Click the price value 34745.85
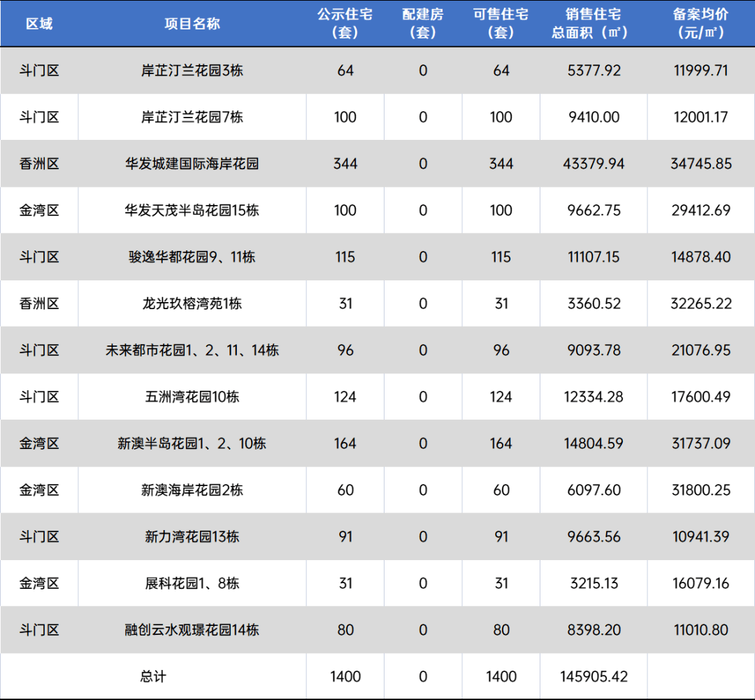This screenshot has width=755, height=700. (701, 164)
